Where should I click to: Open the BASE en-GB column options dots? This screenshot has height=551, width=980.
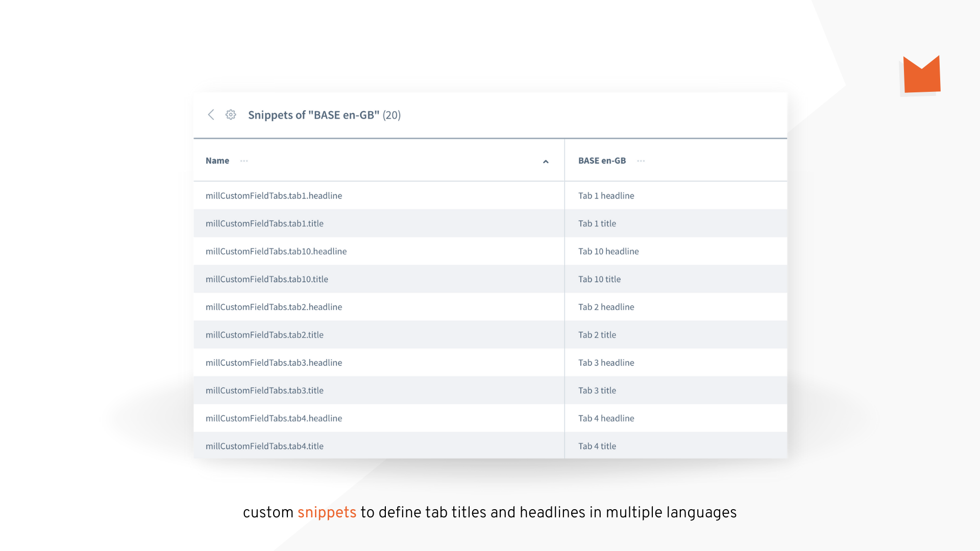pos(641,161)
